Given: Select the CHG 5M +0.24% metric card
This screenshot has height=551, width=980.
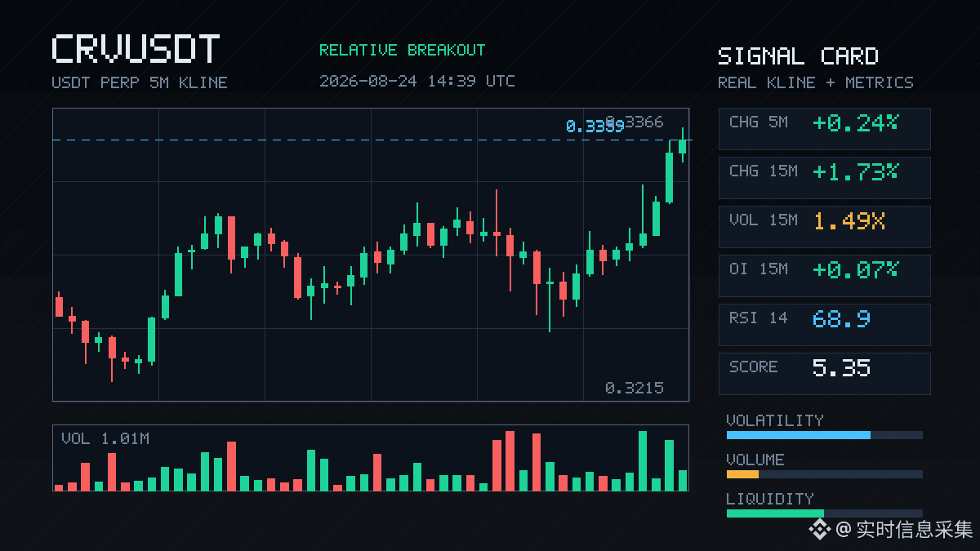Looking at the screenshot, I should pyautogui.click(x=825, y=129).
